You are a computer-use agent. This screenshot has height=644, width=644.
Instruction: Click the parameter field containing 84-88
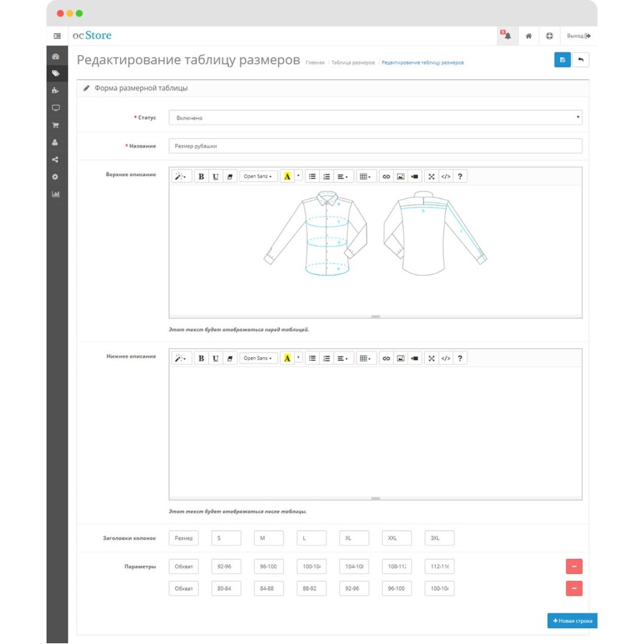point(268,589)
